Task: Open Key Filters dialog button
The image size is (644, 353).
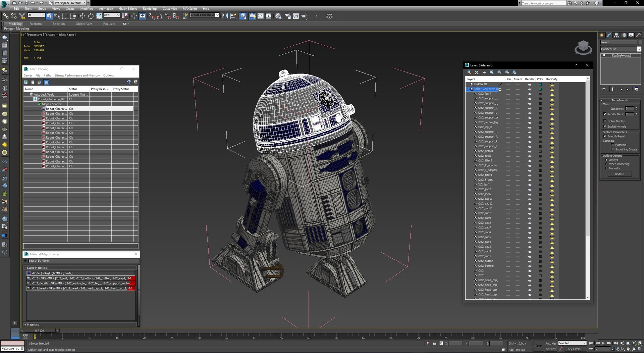Action: click(575, 349)
